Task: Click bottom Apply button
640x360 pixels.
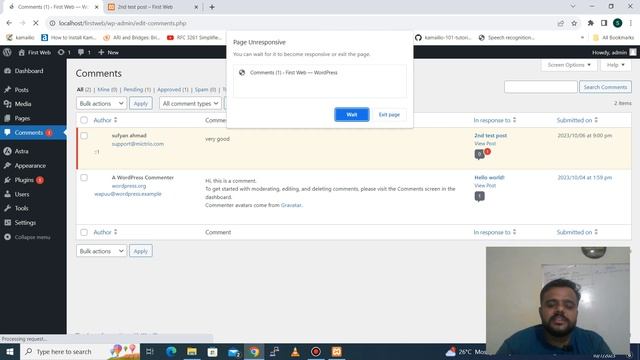Action: click(x=141, y=251)
